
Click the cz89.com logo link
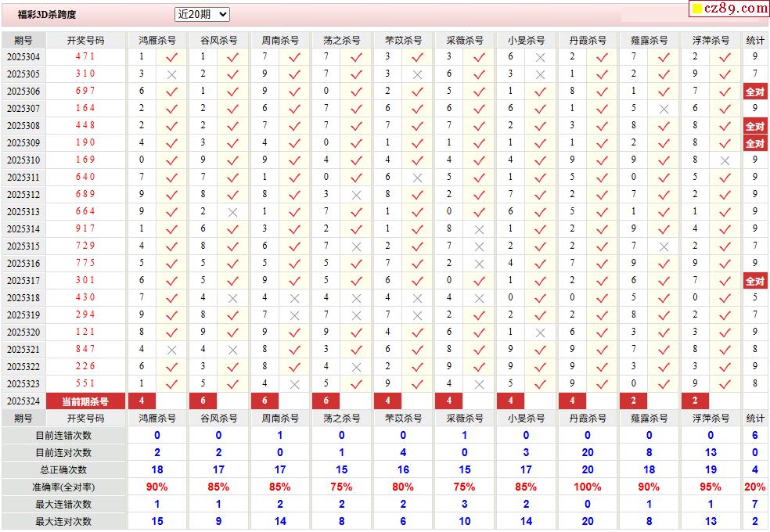click(x=730, y=9)
